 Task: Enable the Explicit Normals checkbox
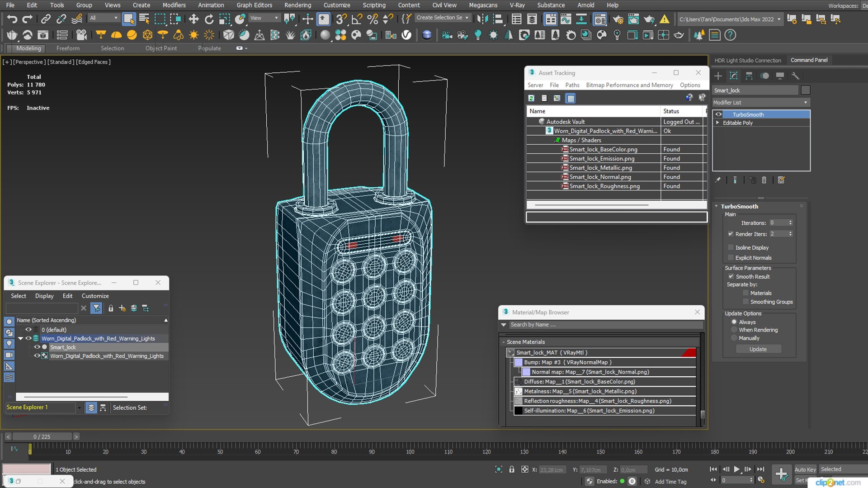click(x=731, y=258)
